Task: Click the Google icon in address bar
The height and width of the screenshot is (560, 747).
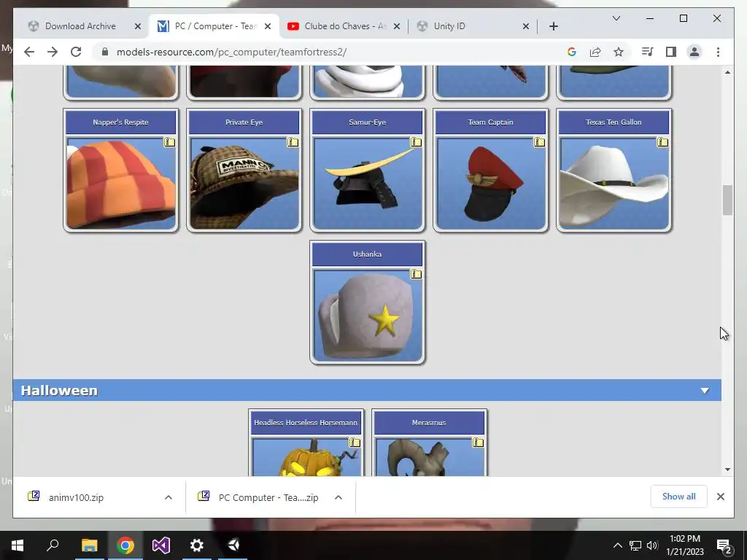Action: tap(572, 52)
